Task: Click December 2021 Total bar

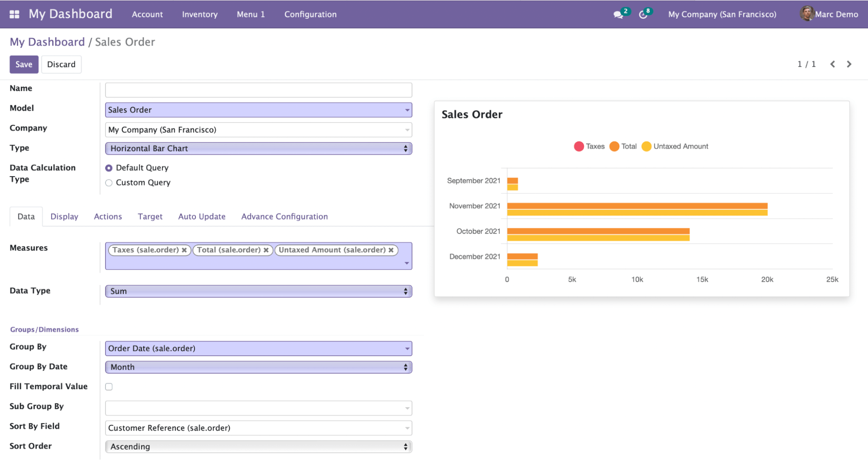Action: click(x=522, y=256)
